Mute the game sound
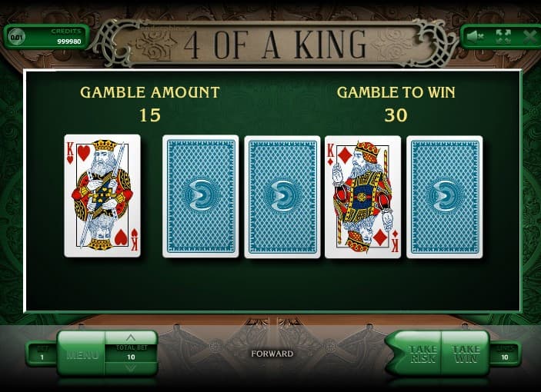This screenshot has height=392, width=541. (x=475, y=36)
